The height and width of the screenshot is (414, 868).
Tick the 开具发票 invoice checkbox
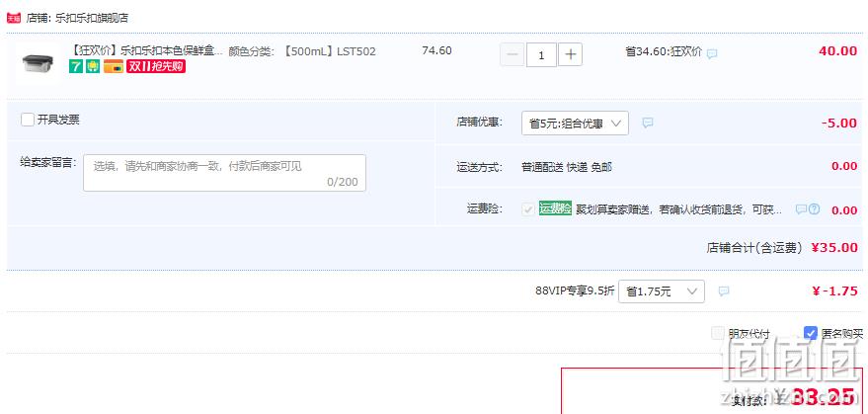(x=27, y=120)
